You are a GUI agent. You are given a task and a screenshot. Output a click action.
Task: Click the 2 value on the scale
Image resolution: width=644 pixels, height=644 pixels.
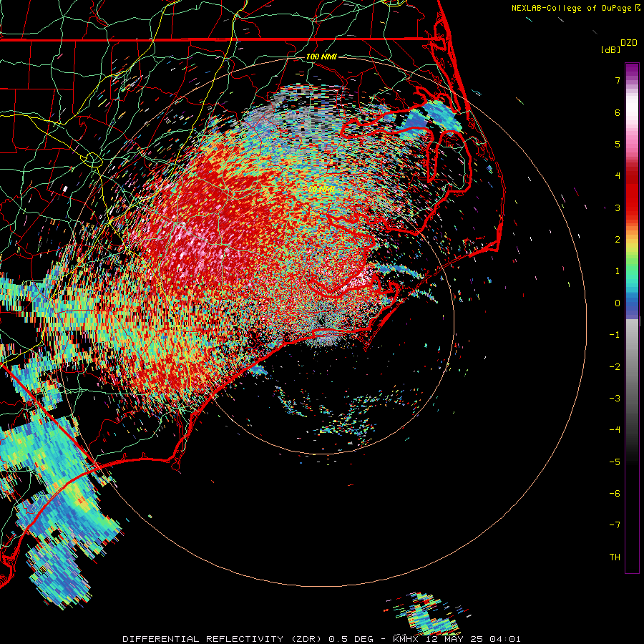click(x=618, y=240)
